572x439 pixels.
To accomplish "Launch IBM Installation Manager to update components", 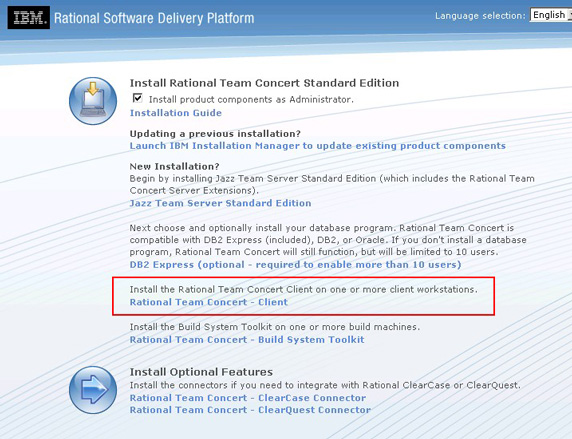I will click(318, 146).
